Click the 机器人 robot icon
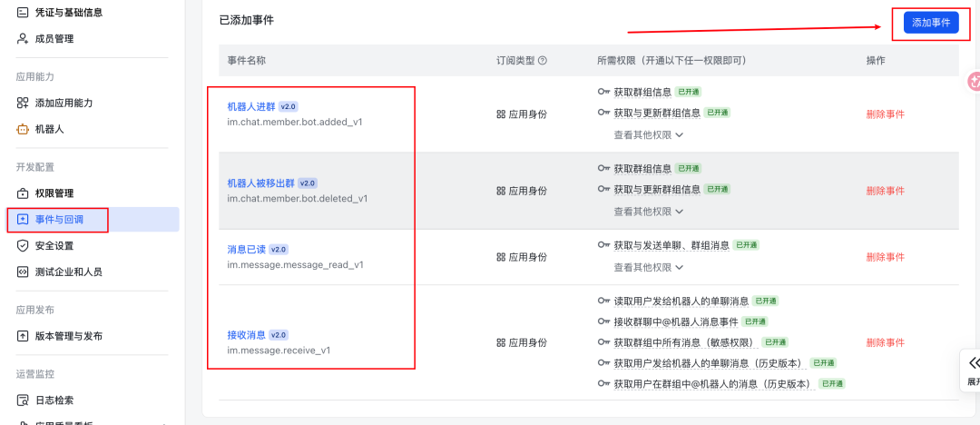980x425 pixels. [23, 130]
